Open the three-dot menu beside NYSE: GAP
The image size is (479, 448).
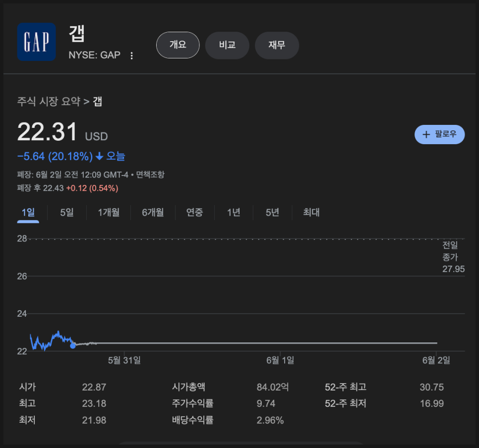click(x=132, y=56)
